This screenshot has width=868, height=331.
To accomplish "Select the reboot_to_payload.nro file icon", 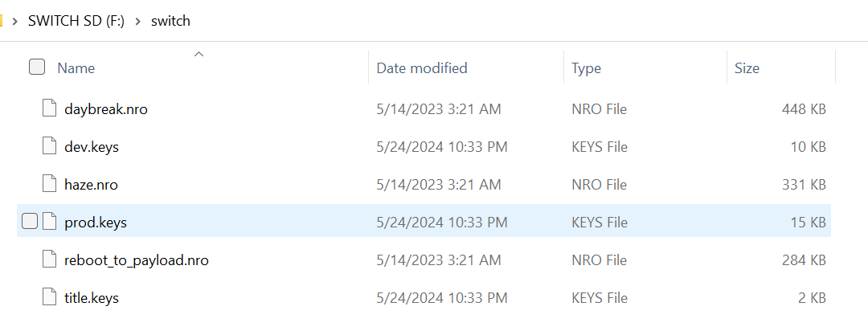I will [x=50, y=259].
